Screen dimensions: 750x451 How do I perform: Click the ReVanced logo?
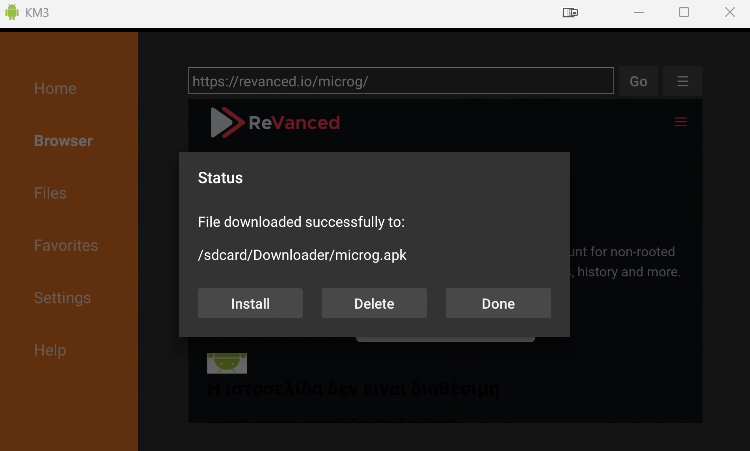click(275, 122)
